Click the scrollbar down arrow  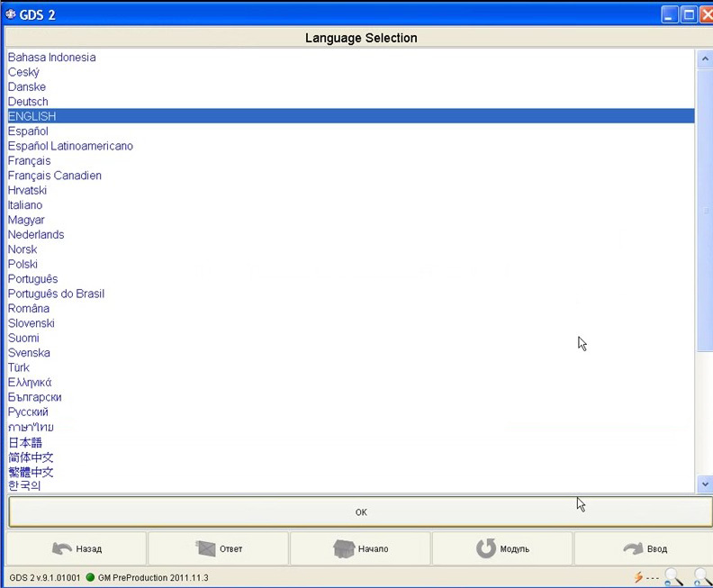[705, 484]
